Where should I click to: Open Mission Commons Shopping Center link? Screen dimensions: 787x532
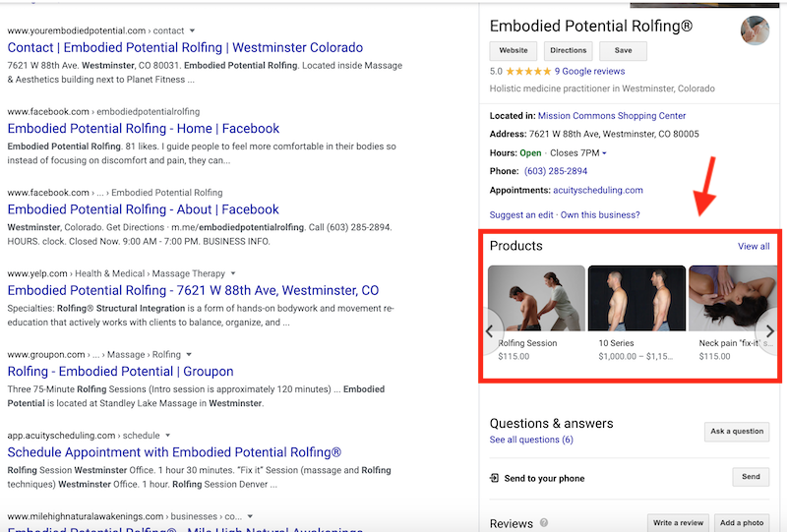tap(611, 116)
